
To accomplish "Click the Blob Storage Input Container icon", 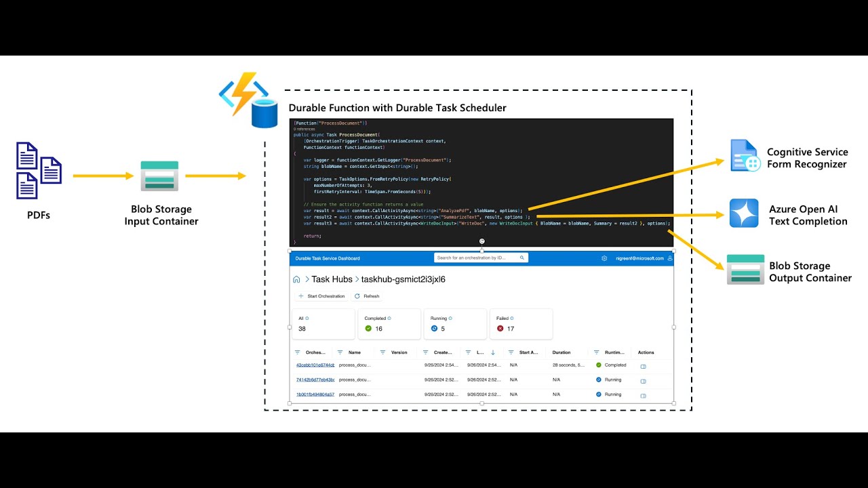I will (x=159, y=176).
